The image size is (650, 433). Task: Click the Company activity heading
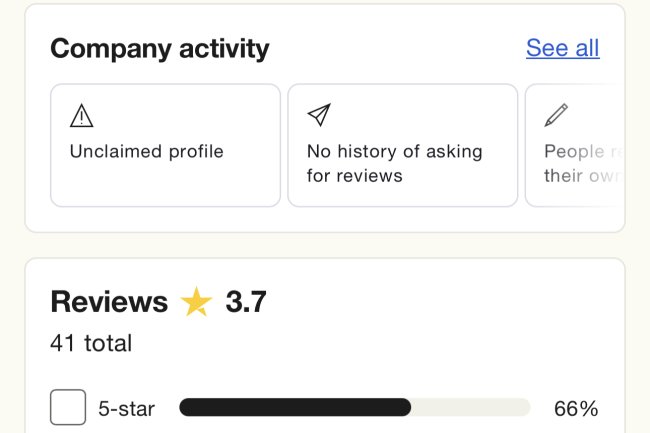click(x=160, y=48)
